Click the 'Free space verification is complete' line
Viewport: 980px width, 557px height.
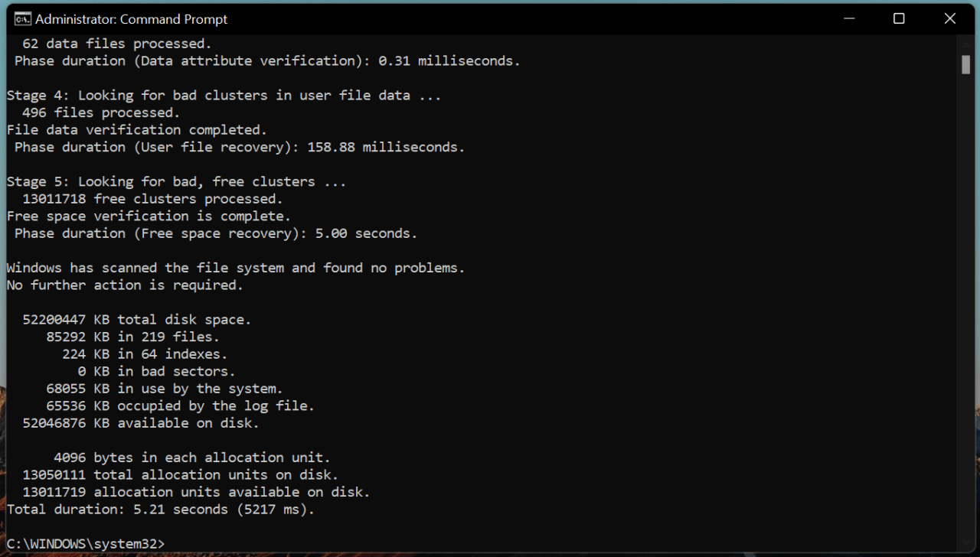[x=149, y=217]
